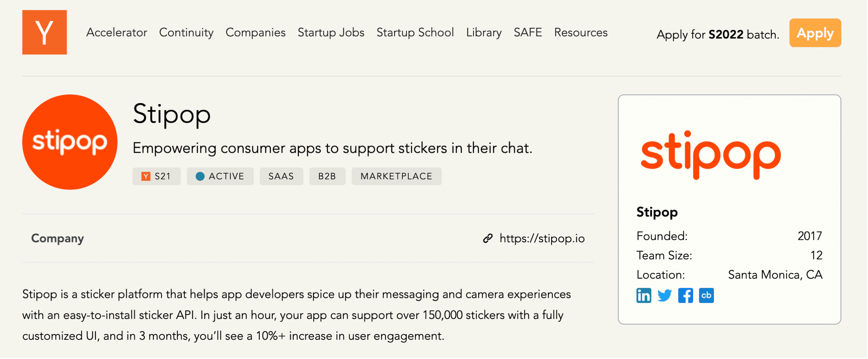
Task: Open Stipop's LinkedIn profile icon
Action: click(643, 295)
